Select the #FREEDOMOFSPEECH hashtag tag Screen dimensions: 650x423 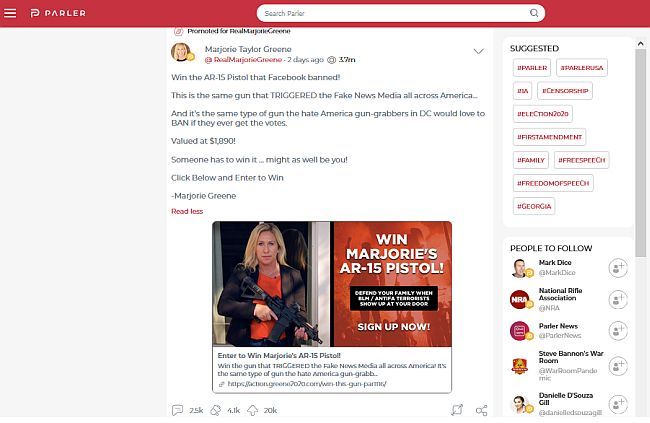(553, 183)
